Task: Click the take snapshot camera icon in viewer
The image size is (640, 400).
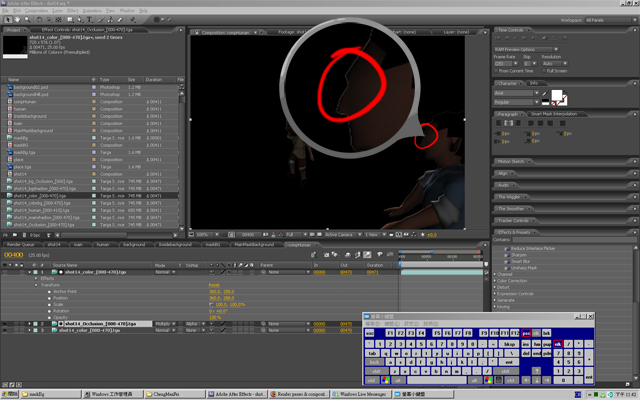Action: 266,235
